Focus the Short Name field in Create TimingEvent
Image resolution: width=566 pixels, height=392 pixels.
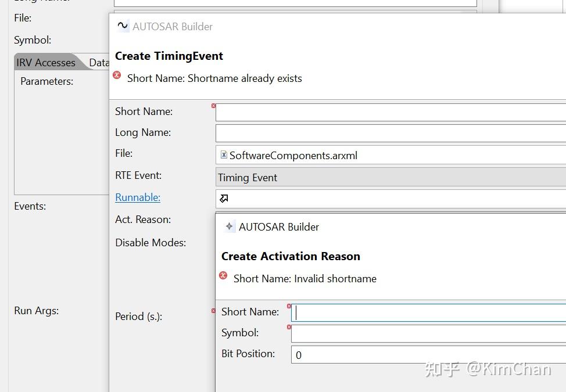[x=389, y=112]
